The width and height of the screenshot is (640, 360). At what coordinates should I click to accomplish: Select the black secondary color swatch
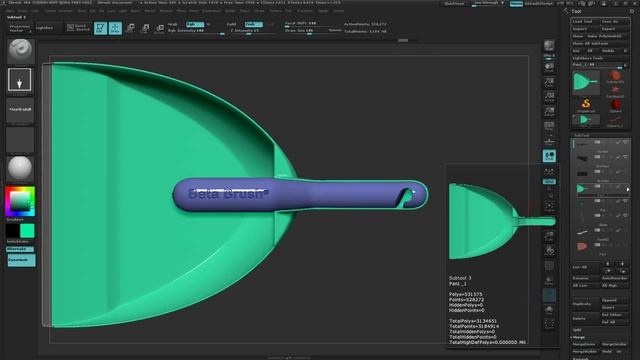[12, 231]
